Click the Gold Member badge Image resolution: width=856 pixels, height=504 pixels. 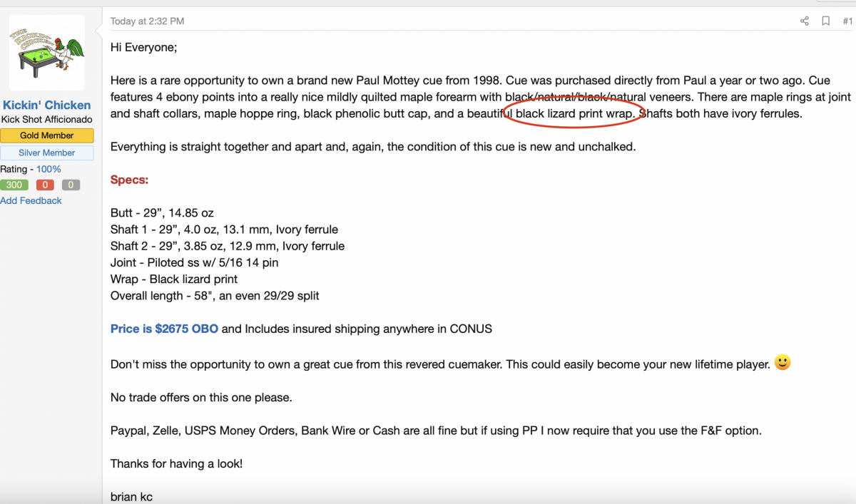(x=47, y=135)
